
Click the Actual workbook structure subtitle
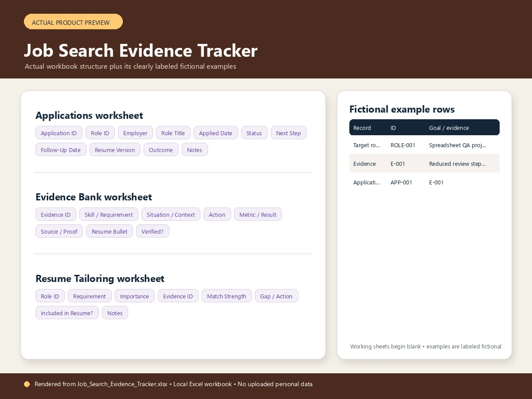[130, 66]
